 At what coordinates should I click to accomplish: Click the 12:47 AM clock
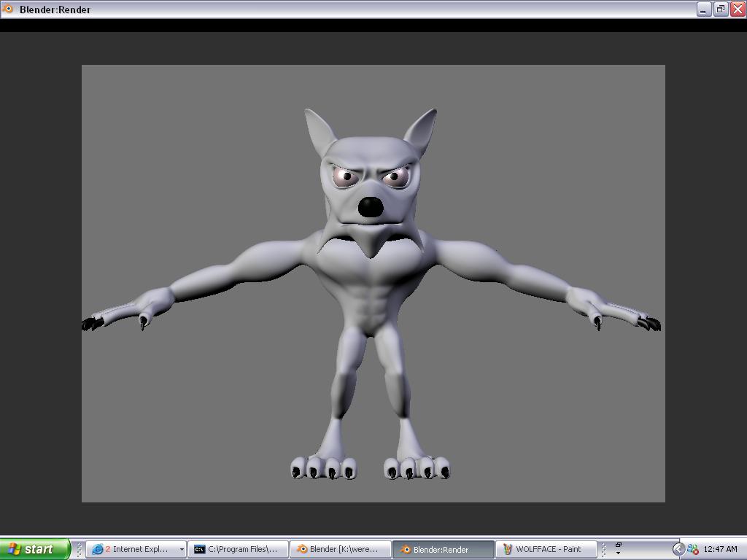point(720,549)
